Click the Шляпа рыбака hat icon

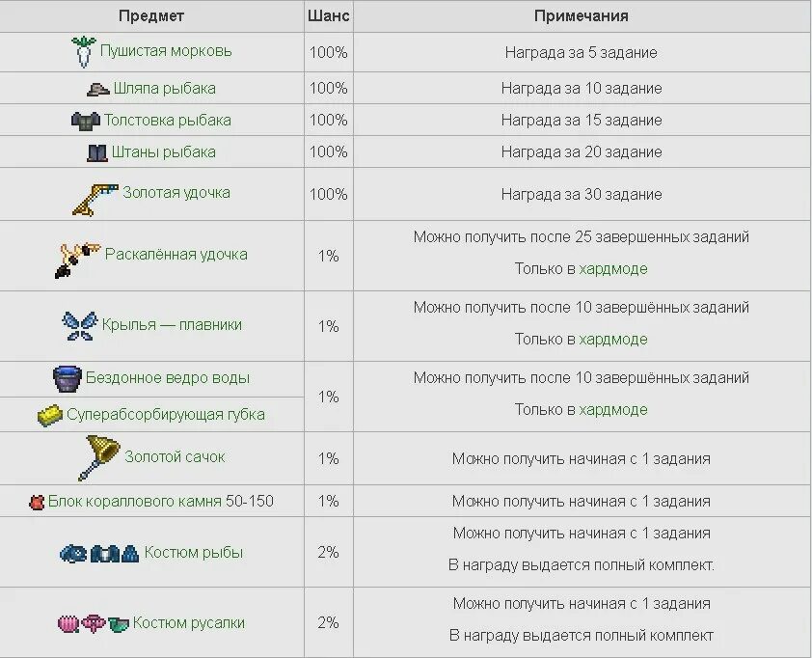tap(97, 89)
